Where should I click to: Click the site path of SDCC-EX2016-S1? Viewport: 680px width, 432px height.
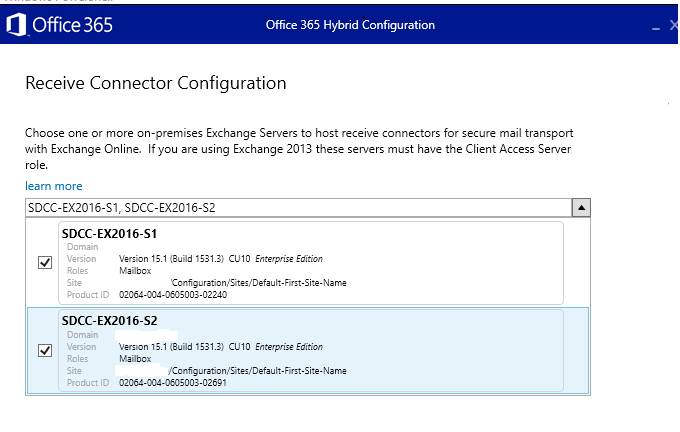click(x=258, y=283)
